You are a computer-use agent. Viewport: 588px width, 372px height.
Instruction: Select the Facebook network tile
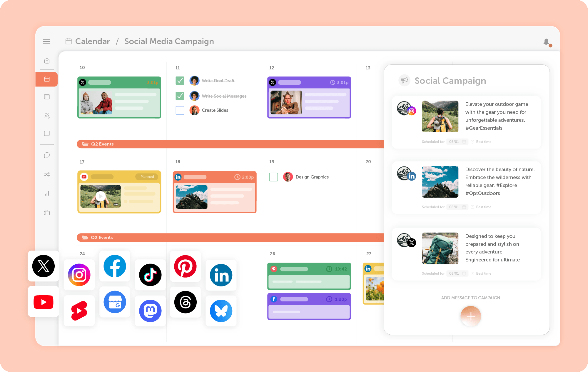tap(115, 266)
